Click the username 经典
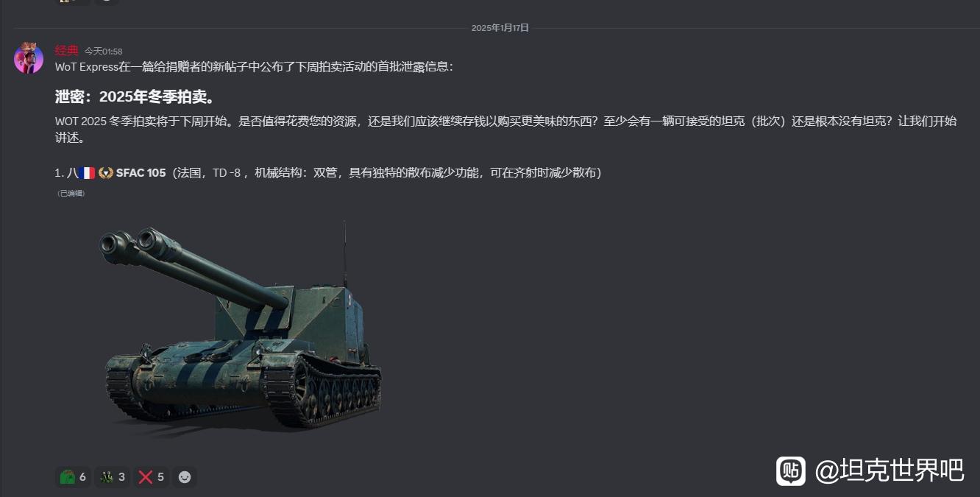The height and width of the screenshot is (497, 980). point(66,51)
